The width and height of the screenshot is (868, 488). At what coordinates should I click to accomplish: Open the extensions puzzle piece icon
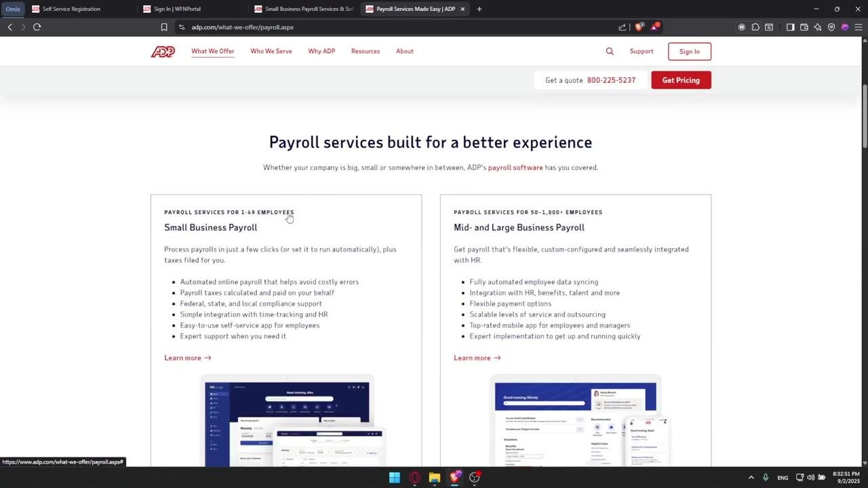(x=755, y=27)
